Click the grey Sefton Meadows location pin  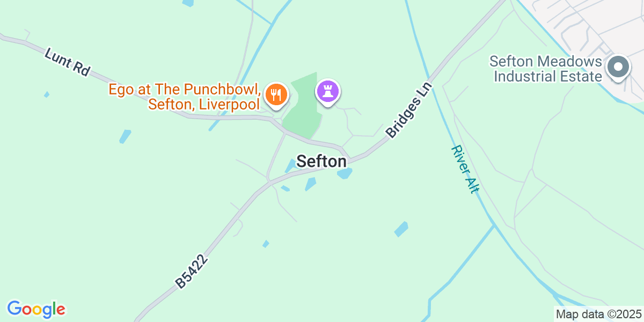point(618,69)
